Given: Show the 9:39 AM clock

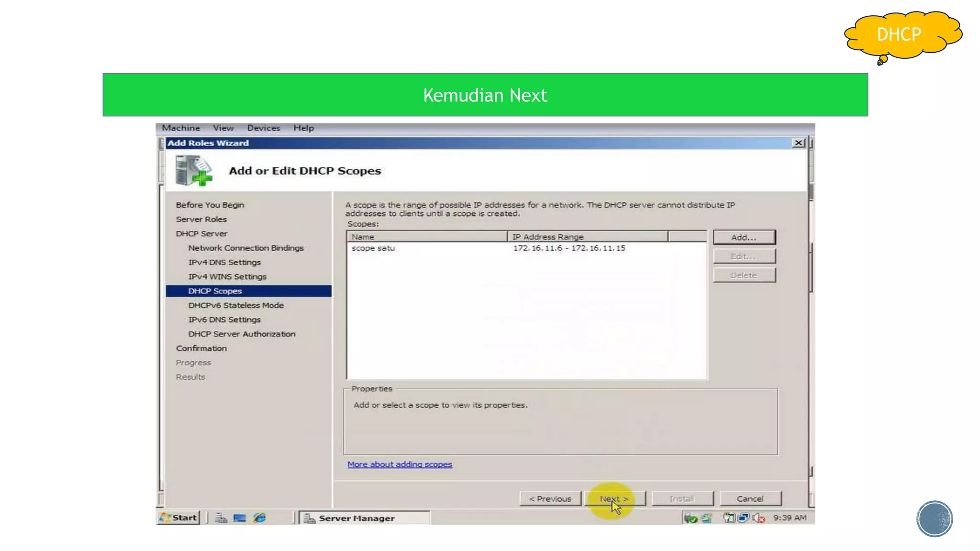Looking at the screenshot, I should 790,518.
